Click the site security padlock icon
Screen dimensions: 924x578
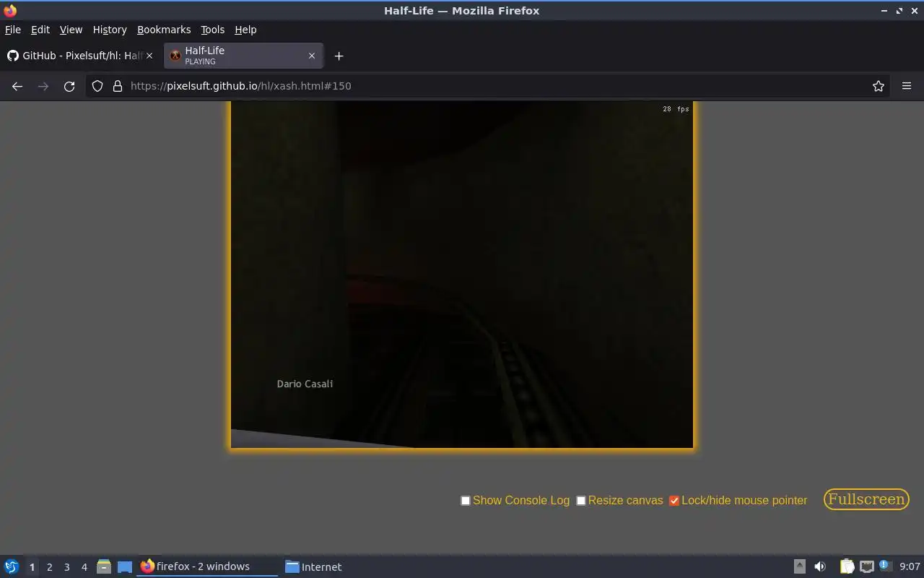coord(118,86)
